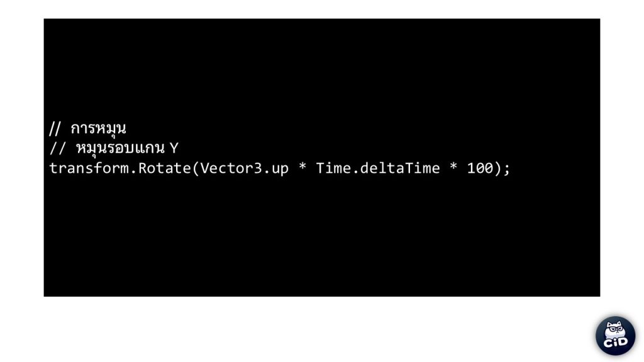The image size is (644, 362).
Task: Click the glasses on the cat logo
Action: [x=615, y=329]
